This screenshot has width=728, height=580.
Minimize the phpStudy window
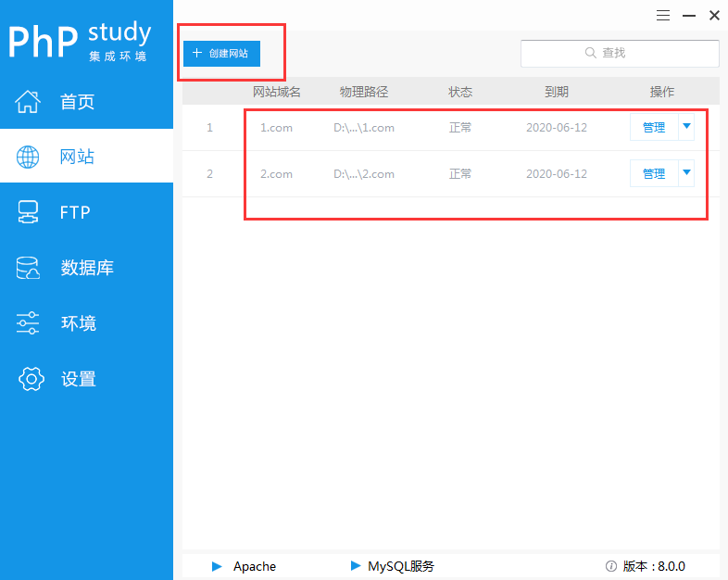point(689,16)
